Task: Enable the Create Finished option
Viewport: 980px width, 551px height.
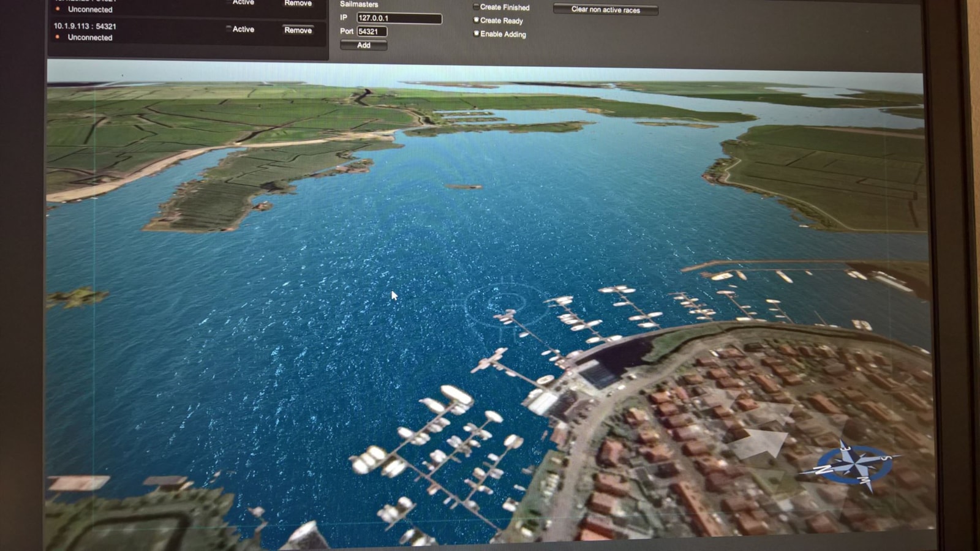Action: click(x=476, y=7)
